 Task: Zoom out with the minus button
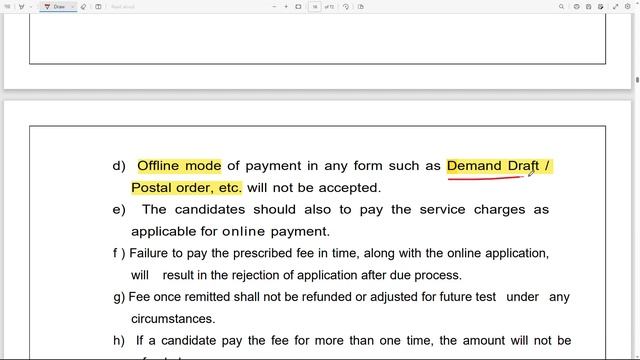click(x=274, y=7)
